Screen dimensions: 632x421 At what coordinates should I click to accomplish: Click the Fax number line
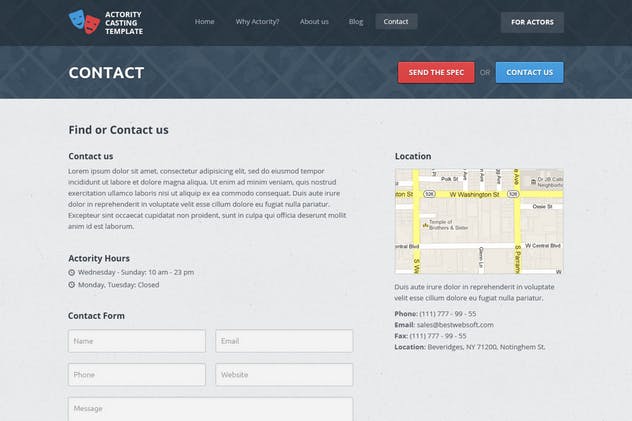[x=430, y=336]
